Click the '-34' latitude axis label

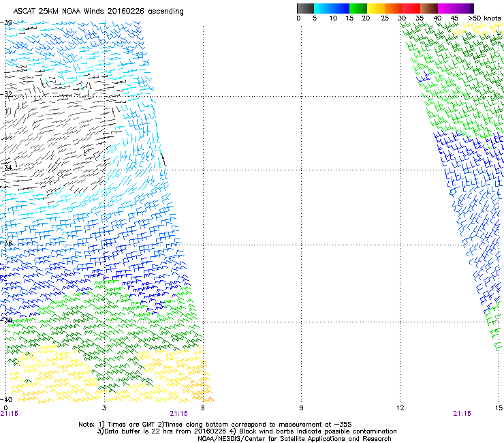pos(6,168)
